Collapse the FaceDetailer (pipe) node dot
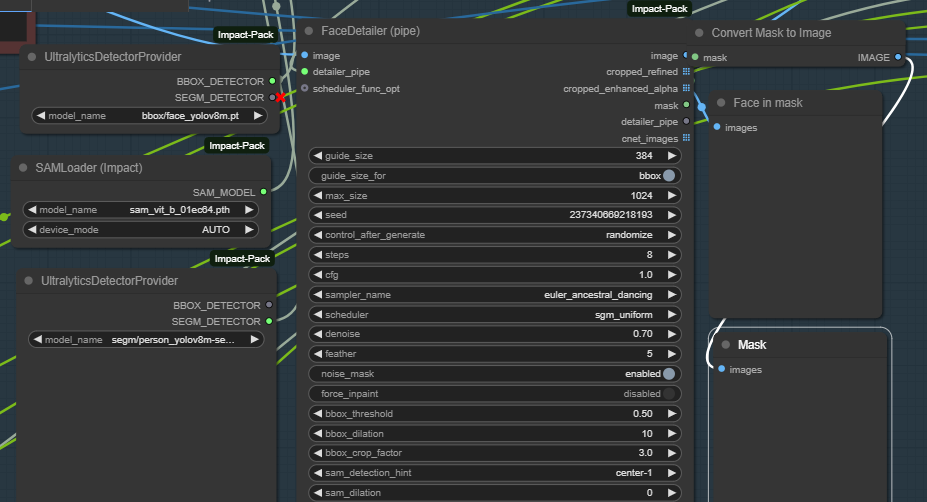The width and height of the screenshot is (927, 502). [x=309, y=31]
